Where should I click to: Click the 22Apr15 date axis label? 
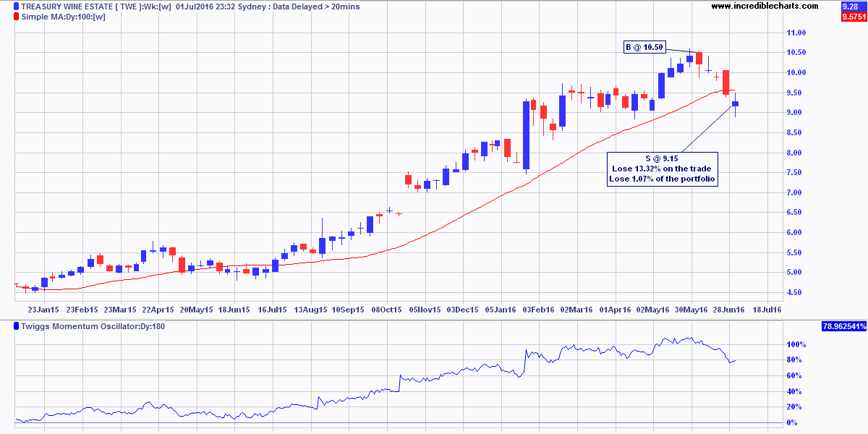coord(158,309)
